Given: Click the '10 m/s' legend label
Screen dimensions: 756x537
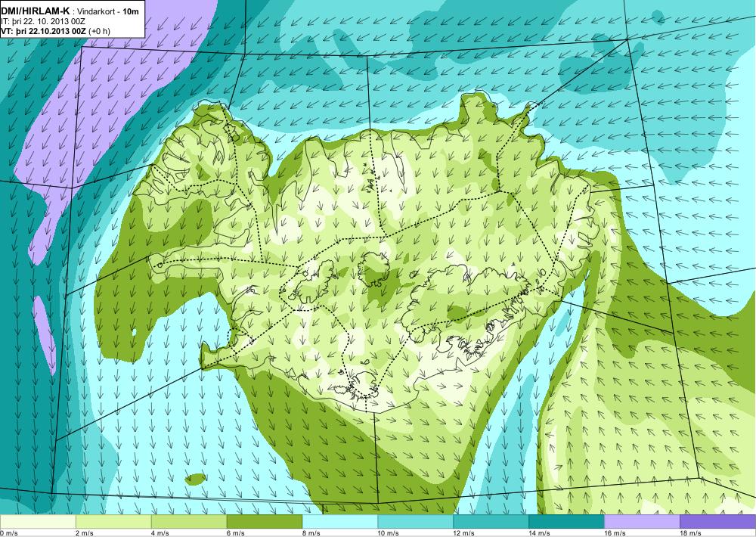Looking at the screenshot, I should [389, 533].
